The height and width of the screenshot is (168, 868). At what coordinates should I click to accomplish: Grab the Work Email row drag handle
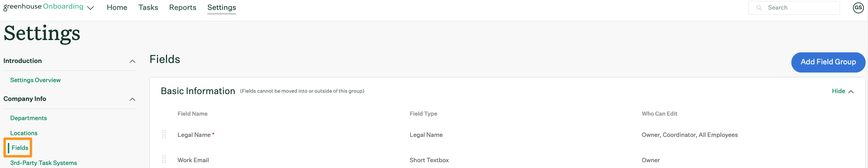[164, 159]
